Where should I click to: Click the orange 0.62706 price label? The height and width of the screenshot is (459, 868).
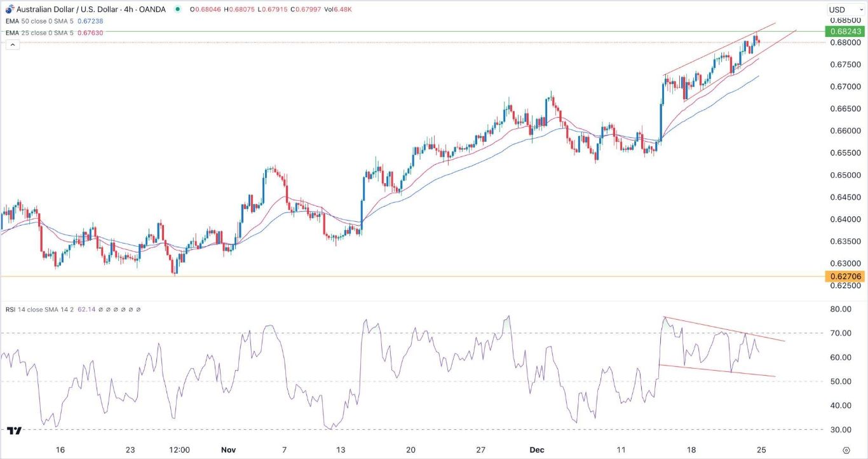[x=843, y=277]
